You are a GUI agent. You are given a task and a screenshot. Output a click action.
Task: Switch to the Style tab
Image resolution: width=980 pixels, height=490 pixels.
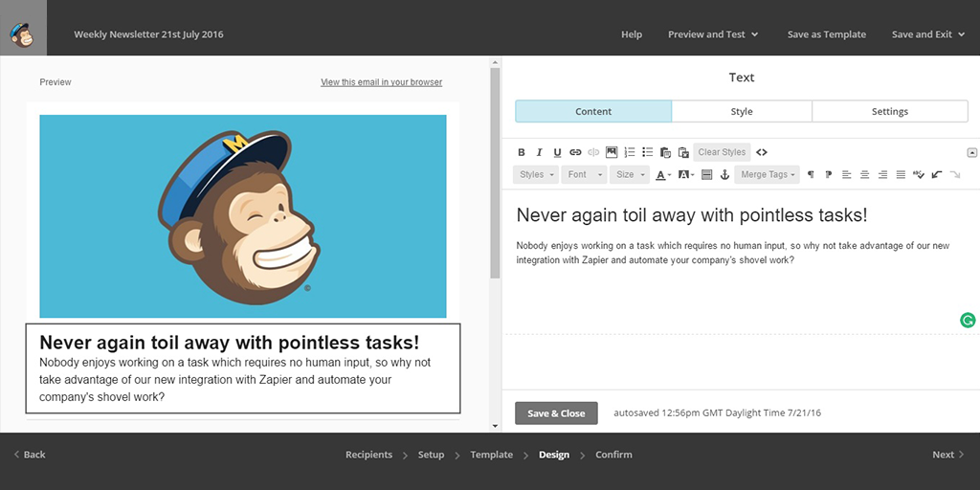pos(742,111)
